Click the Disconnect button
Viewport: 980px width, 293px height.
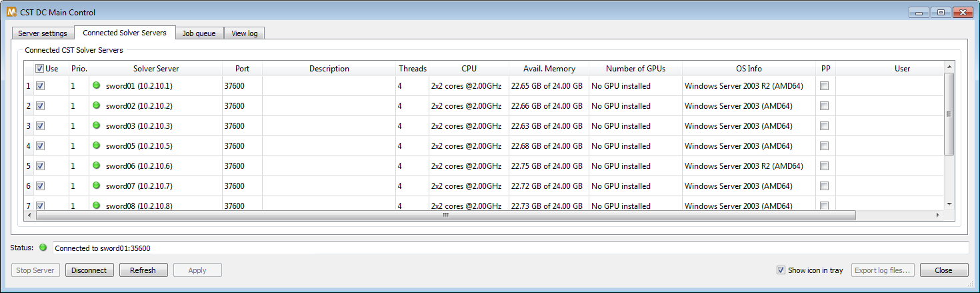[x=89, y=270]
